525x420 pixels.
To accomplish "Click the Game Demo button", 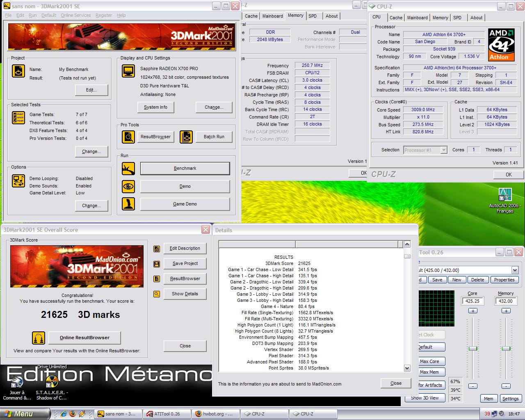I will pos(185,204).
